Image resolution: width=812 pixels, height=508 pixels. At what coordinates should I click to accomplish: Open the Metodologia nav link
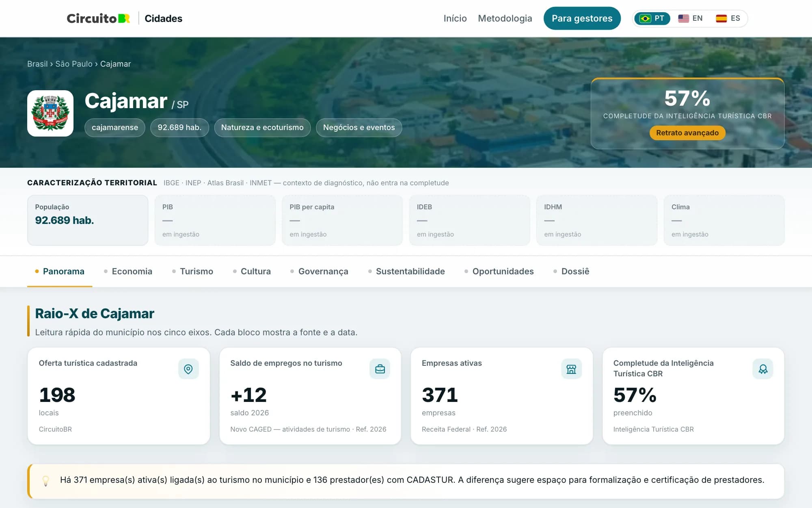(505, 18)
